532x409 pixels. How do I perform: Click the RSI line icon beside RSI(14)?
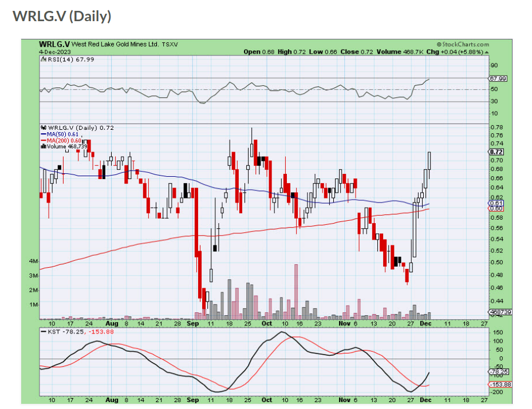tap(44, 59)
